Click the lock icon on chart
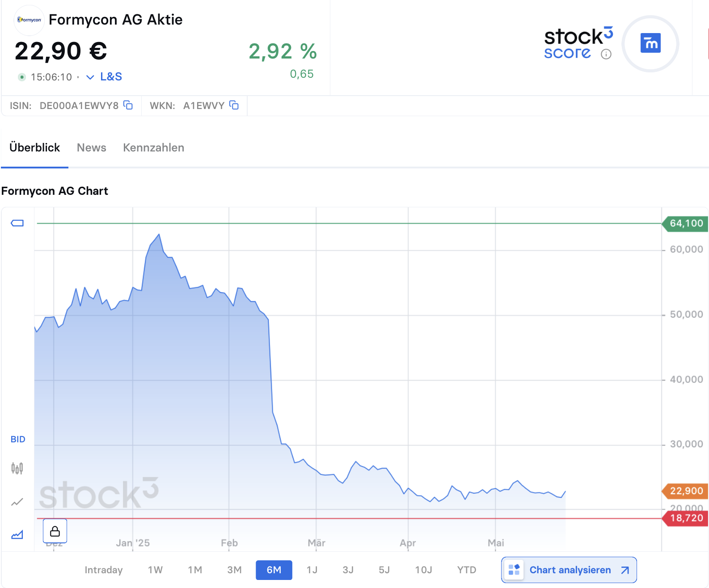The width and height of the screenshot is (709, 588). point(55,531)
